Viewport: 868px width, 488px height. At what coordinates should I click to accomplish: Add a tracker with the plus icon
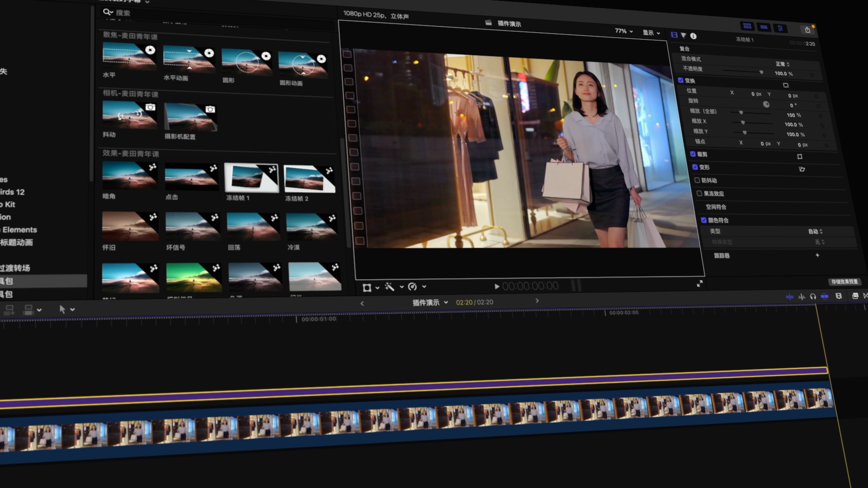(817, 255)
